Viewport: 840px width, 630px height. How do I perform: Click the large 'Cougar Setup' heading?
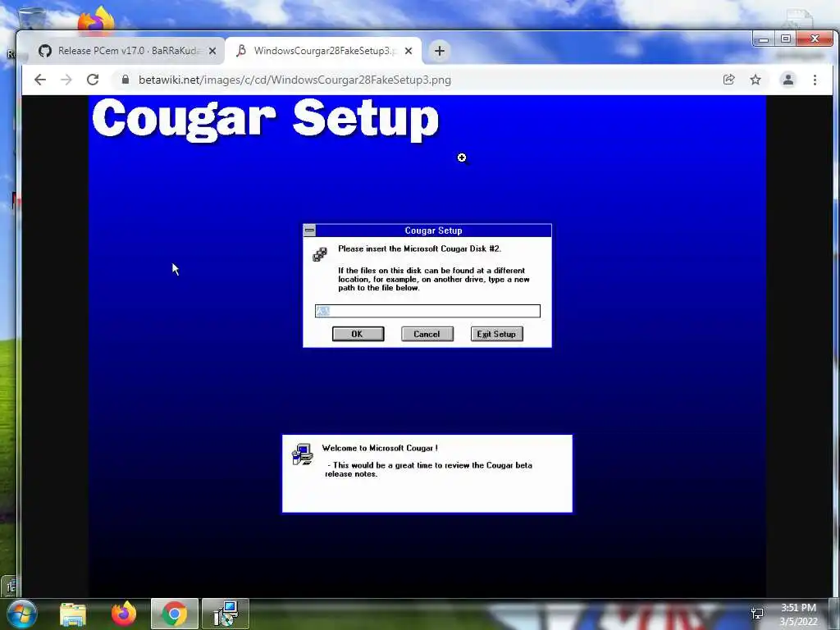266,120
